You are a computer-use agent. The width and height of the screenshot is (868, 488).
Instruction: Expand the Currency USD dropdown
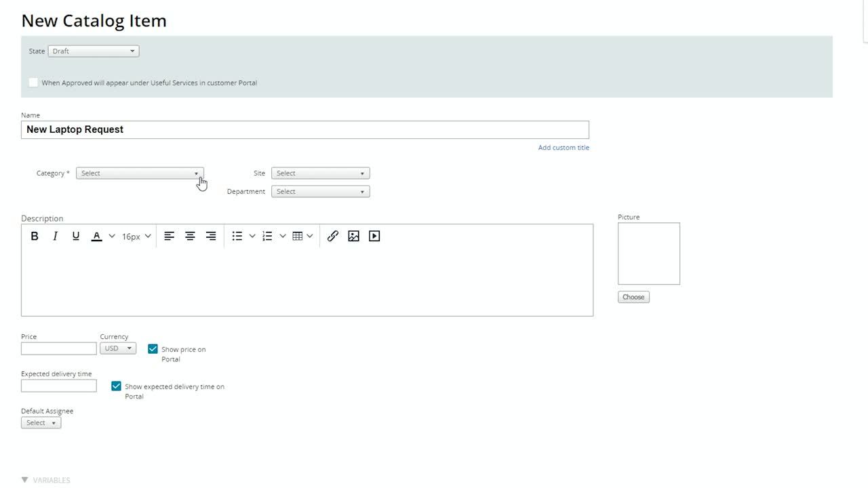pyautogui.click(x=118, y=348)
